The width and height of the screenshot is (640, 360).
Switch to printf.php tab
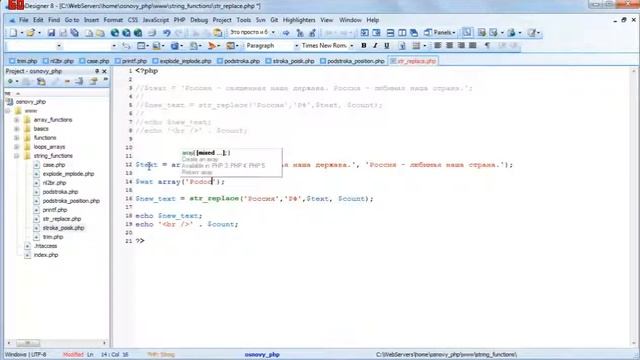[x=131, y=61]
